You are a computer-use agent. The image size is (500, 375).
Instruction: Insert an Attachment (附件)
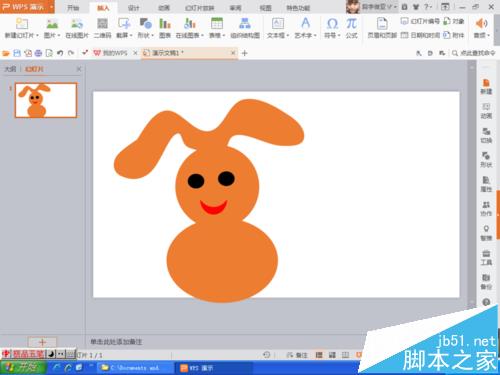[454, 35]
